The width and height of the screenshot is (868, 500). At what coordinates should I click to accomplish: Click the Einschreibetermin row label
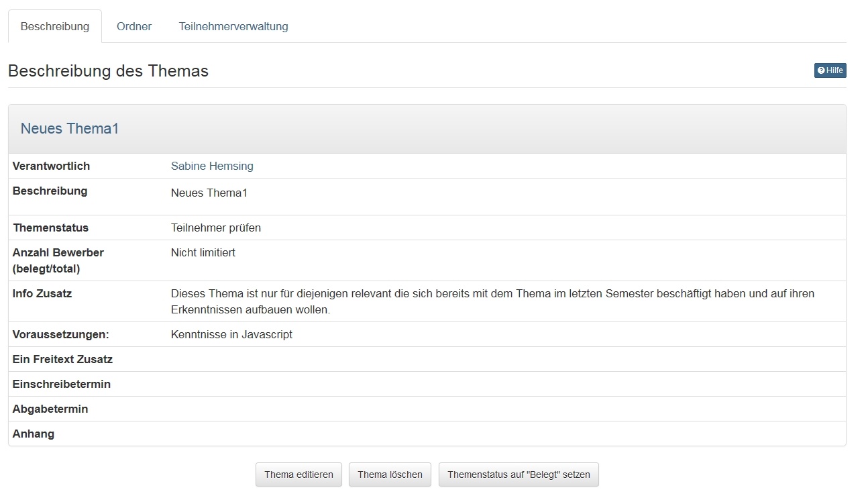pos(62,384)
